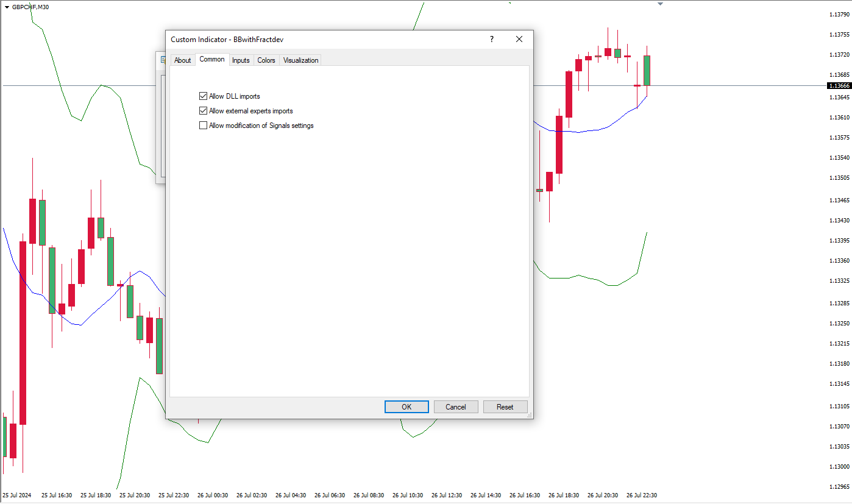This screenshot has width=852, height=504.
Task: Click the 'GBPCHF,M30' chart label
Action: click(x=30, y=7)
